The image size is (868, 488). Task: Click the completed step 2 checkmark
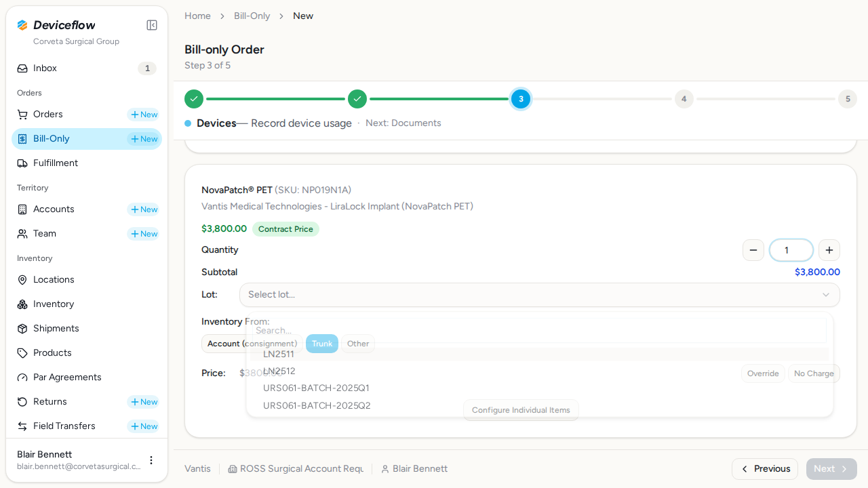click(357, 99)
